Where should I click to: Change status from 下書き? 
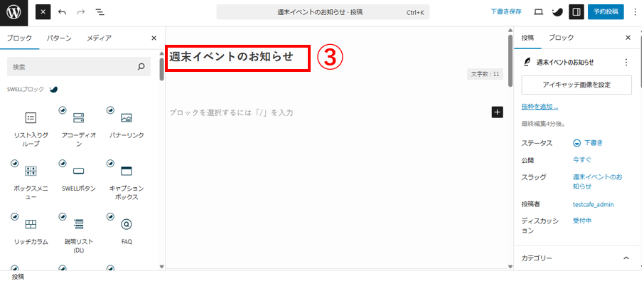[x=588, y=143]
